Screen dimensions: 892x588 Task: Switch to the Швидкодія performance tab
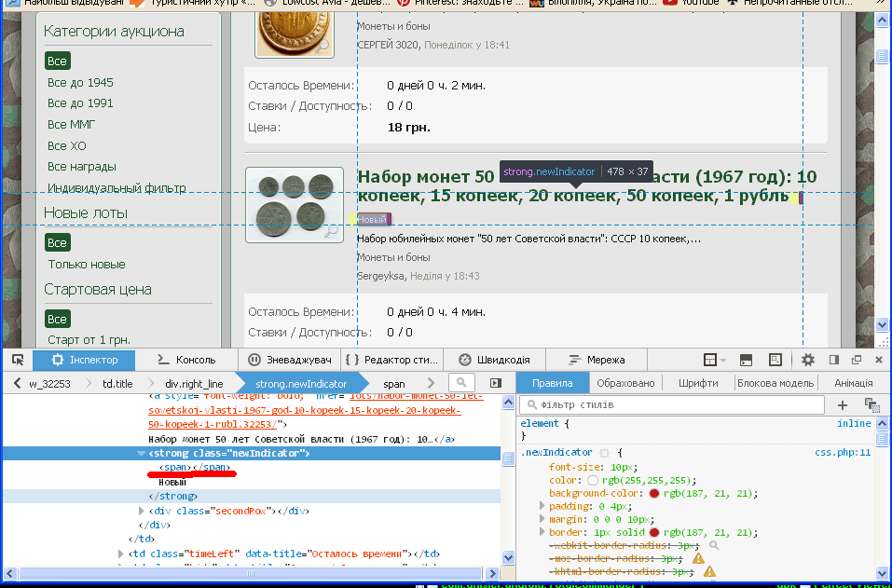click(494, 360)
